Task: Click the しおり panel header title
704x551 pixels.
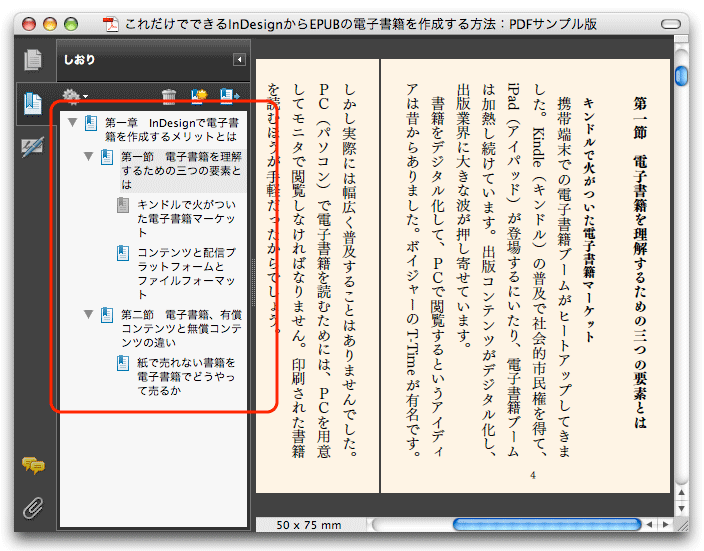Action: tap(79, 60)
